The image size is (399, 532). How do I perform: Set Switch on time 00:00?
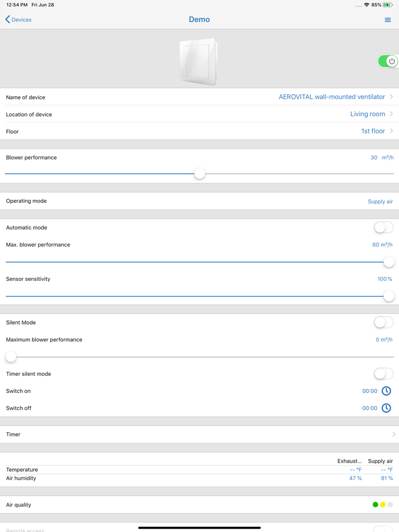pyautogui.click(x=370, y=391)
